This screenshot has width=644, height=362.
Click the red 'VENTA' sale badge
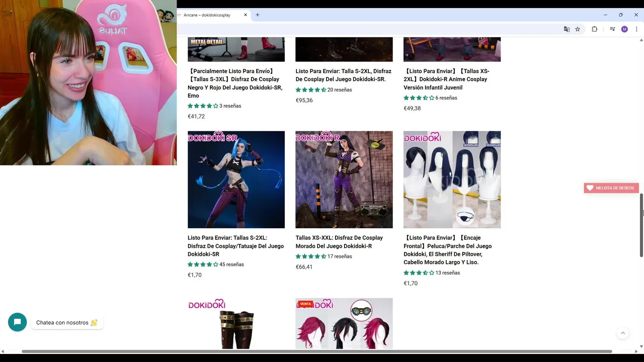[305, 304]
